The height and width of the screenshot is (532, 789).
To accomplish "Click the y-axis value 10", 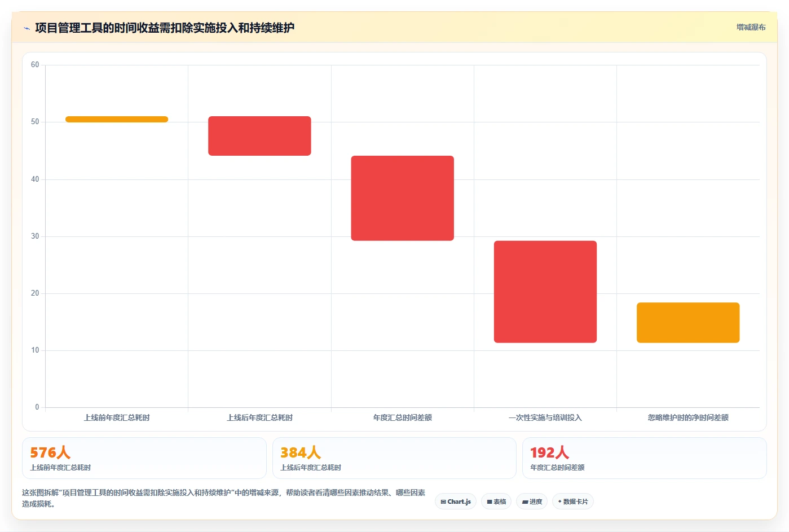I will 35,350.
